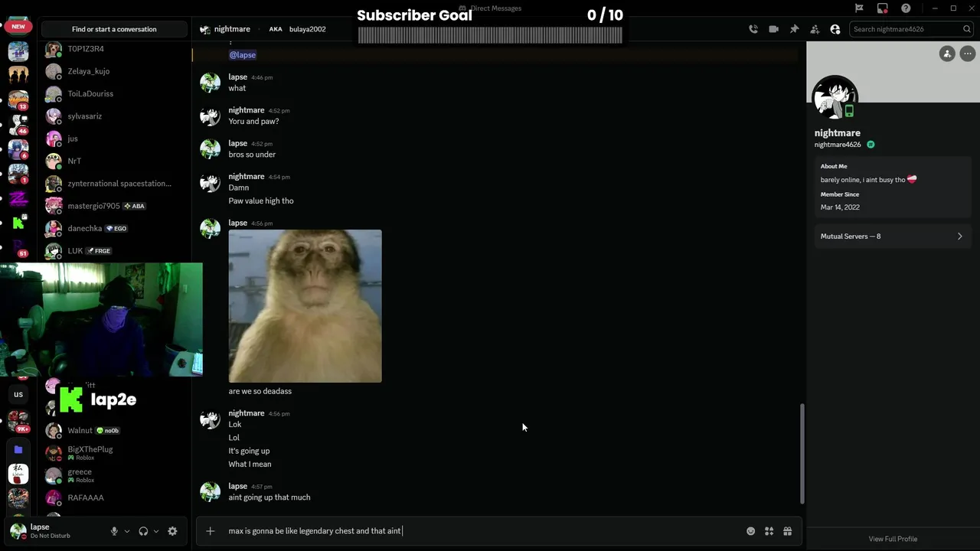980x551 pixels.
Task: Open DM with NrT
Action: [114, 161]
